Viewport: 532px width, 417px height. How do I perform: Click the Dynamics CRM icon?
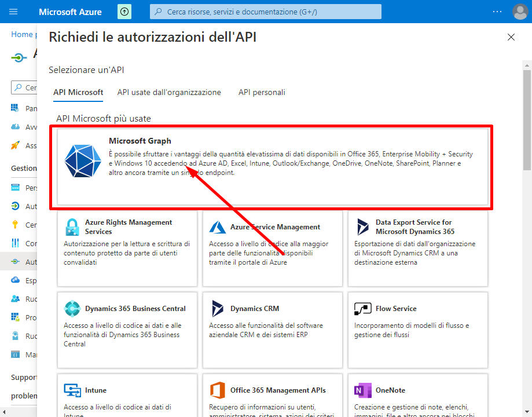click(x=218, y=309)
